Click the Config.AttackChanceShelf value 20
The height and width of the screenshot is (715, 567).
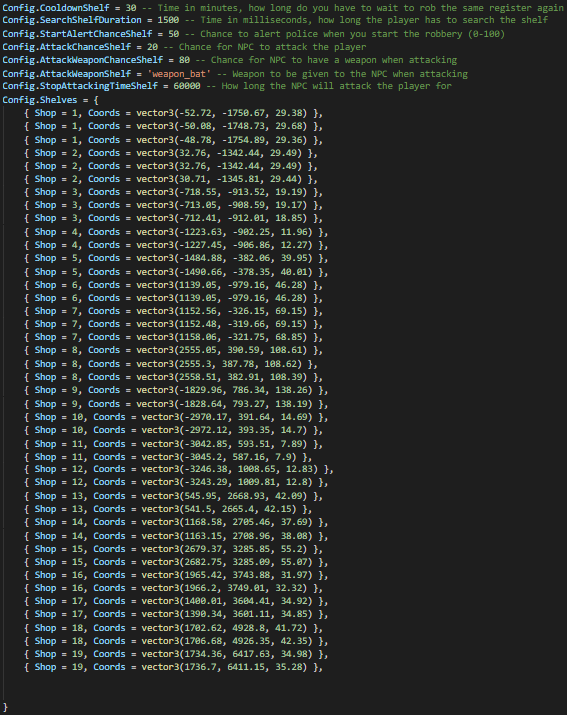(152, 47)
